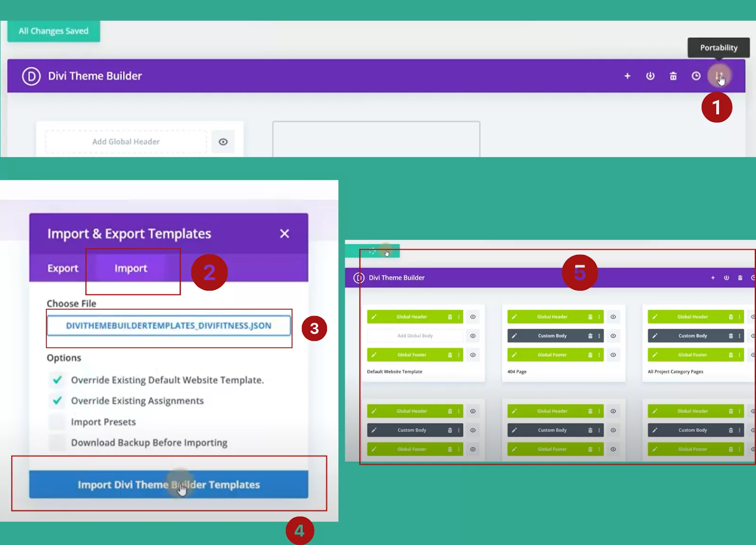Click trash icon in lower Divi Theme Builder bar
Image resolution: width=756 pixels, height=545 pixels.
(740, 277)
